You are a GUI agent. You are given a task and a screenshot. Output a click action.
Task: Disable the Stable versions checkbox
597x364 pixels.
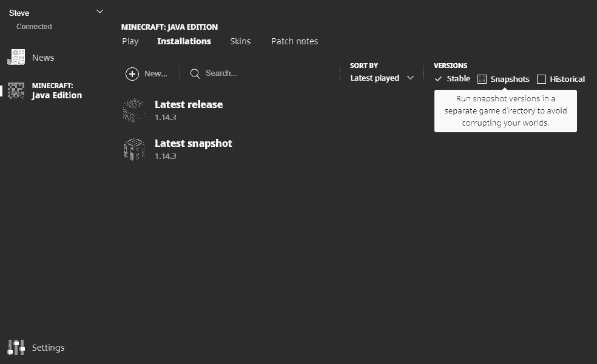click(x=439, y=79)
